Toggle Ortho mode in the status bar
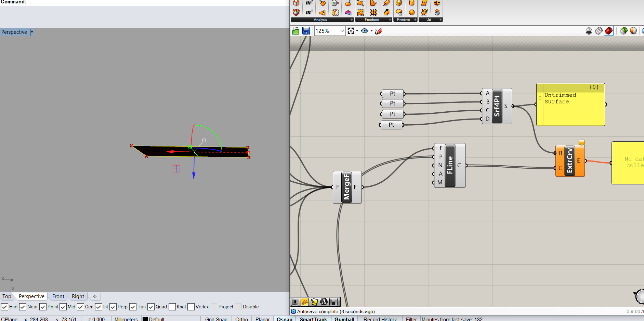The height and width of the screenshot is (321, 644). point(241,319)
